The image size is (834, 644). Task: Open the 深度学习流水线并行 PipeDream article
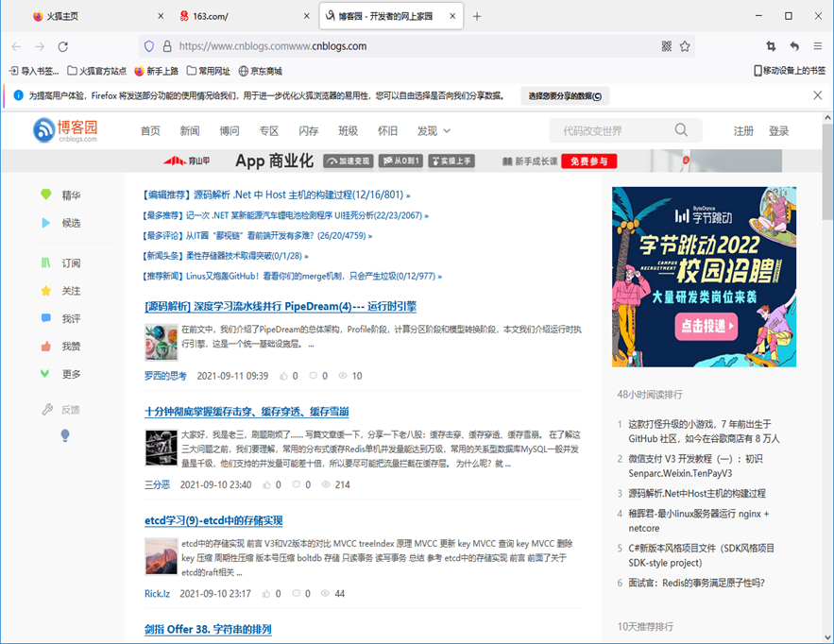coord(281,306)
